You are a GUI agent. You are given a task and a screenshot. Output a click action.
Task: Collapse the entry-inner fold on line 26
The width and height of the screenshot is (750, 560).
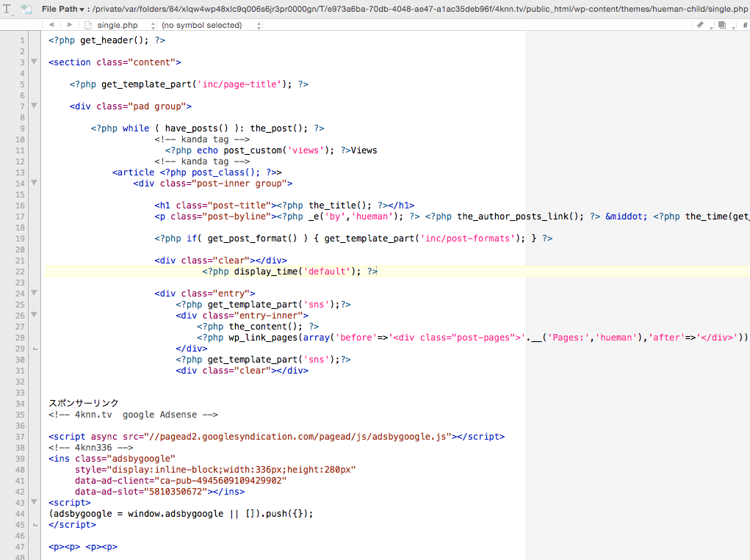(34, 314)
